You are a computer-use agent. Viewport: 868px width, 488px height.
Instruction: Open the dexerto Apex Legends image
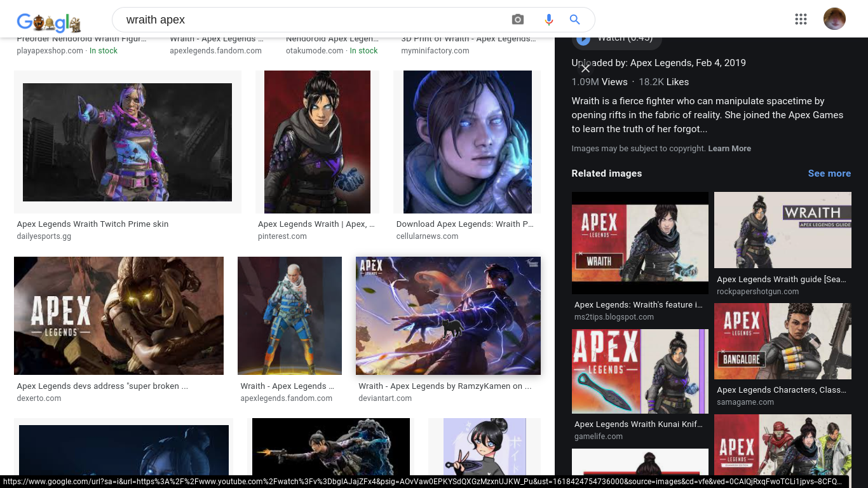[119, 316]
